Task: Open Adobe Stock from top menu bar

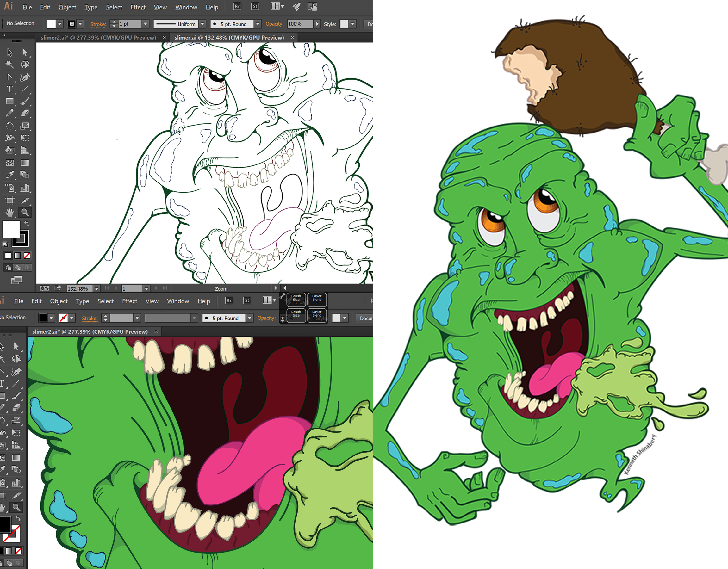Action: pyautogui.click(x=255, y=7)
